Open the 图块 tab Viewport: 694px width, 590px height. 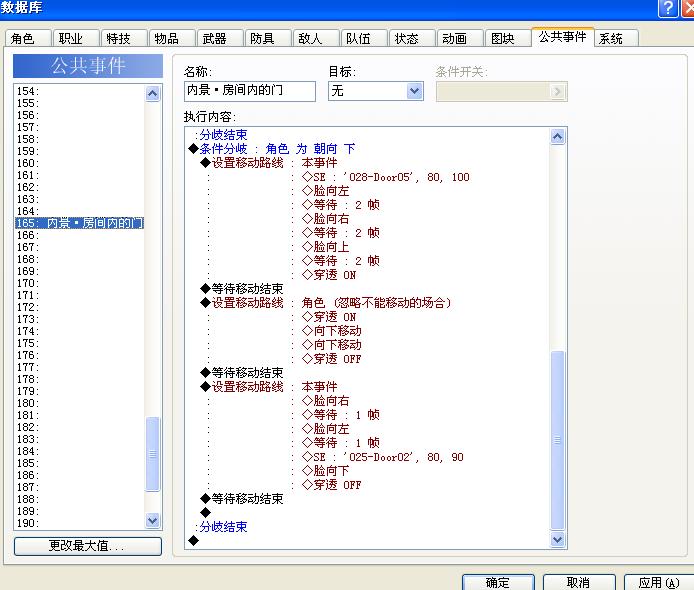[x=508, y=39]
